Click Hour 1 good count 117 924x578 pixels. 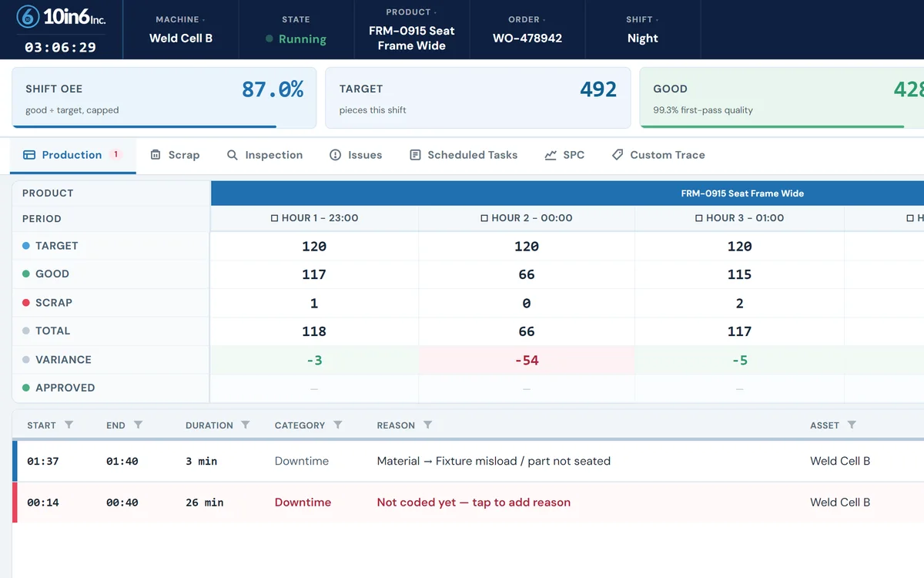pos(314,274)
